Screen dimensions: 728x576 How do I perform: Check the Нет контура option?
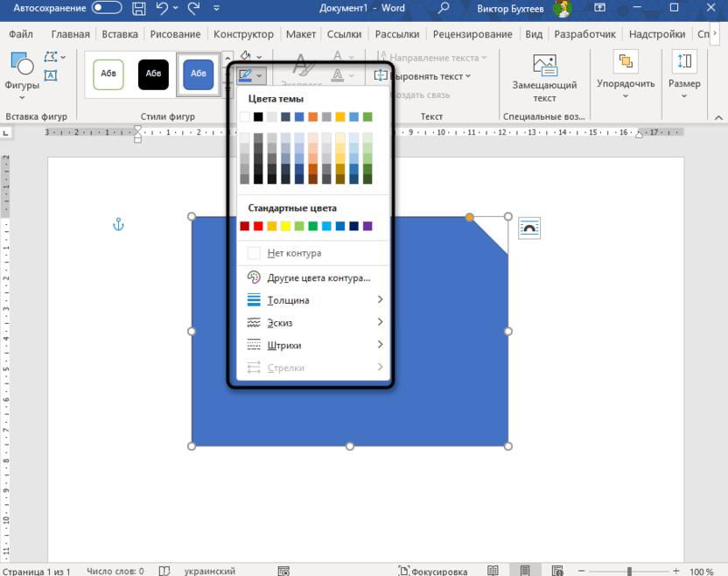(294, 253)
